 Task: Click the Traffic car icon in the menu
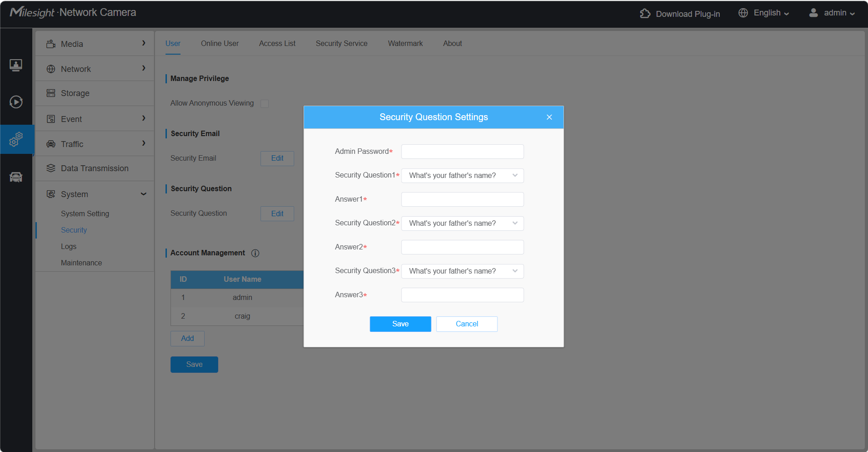pos(51,144)
